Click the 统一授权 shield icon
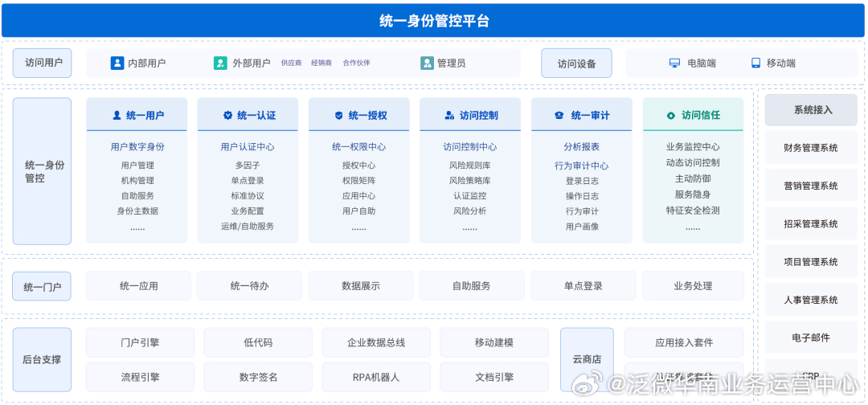The width and height of the screenshot is (868, 405). point(338,116)
